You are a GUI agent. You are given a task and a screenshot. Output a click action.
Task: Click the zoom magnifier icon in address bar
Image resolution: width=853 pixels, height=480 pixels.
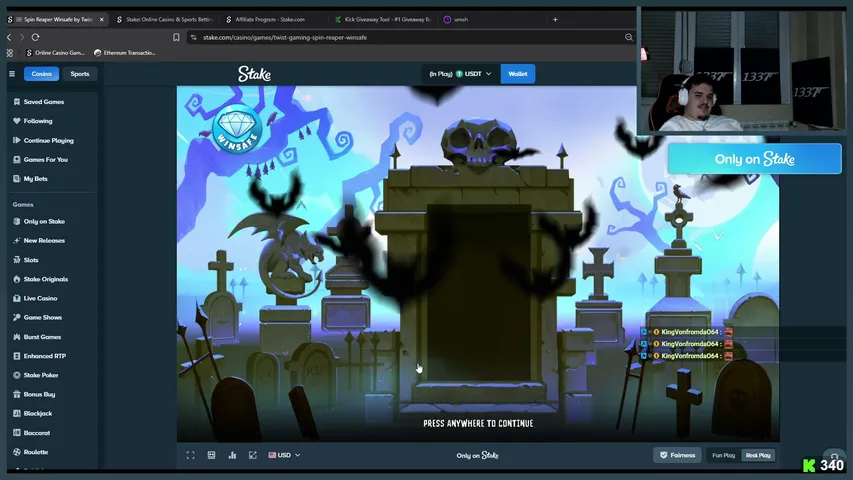coord(628,38)
